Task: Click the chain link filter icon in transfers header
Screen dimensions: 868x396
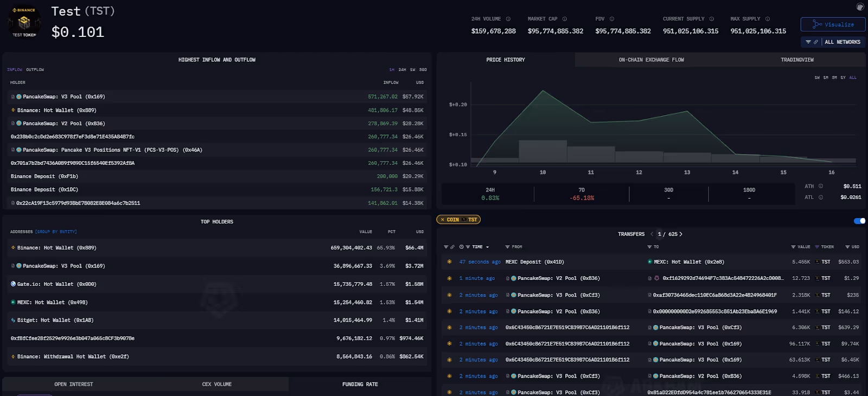Action: 452,247
